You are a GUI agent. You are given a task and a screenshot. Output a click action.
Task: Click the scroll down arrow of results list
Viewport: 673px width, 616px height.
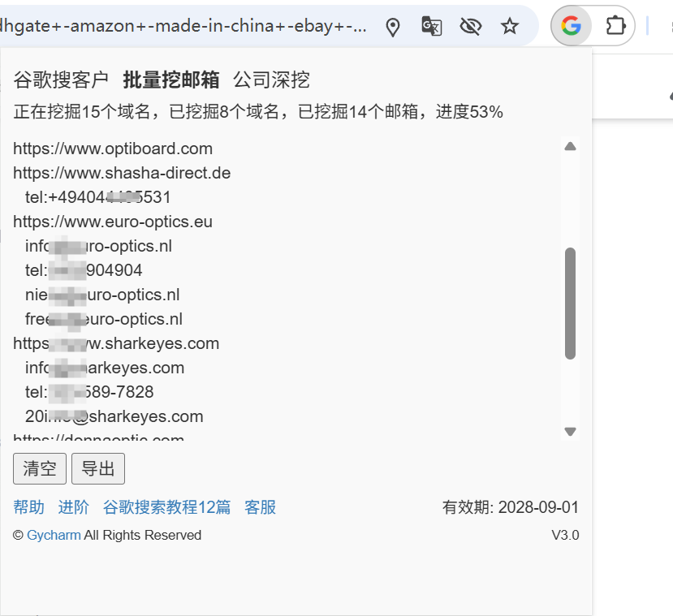[570, 431]
